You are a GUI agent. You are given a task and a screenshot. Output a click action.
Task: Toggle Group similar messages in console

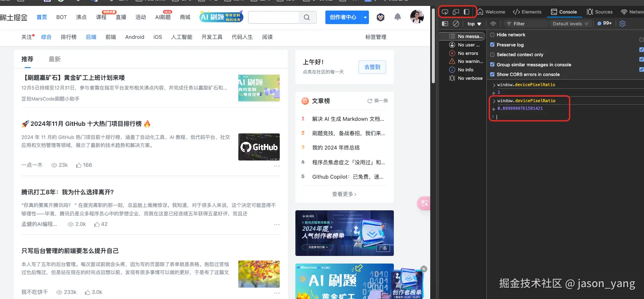click(492, 65)
